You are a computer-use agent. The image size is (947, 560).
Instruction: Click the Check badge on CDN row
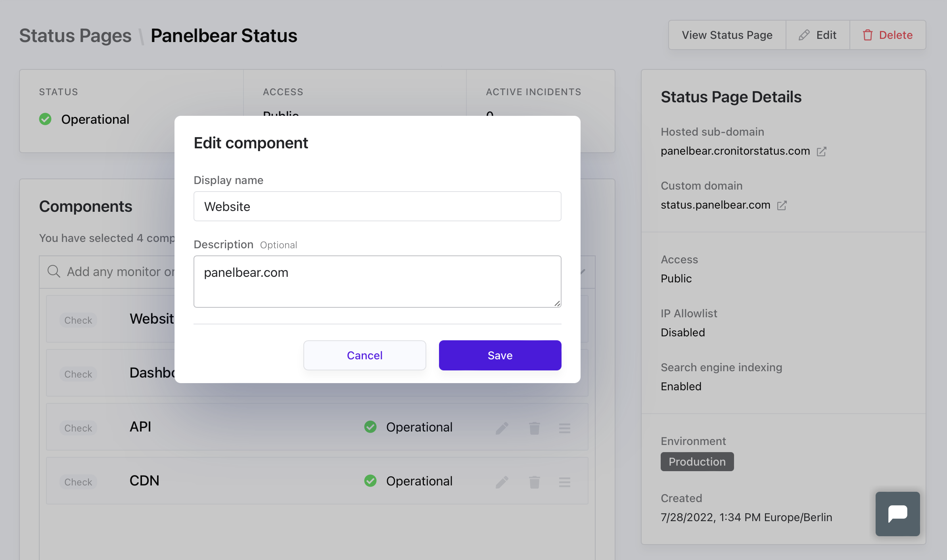(78, 482)
